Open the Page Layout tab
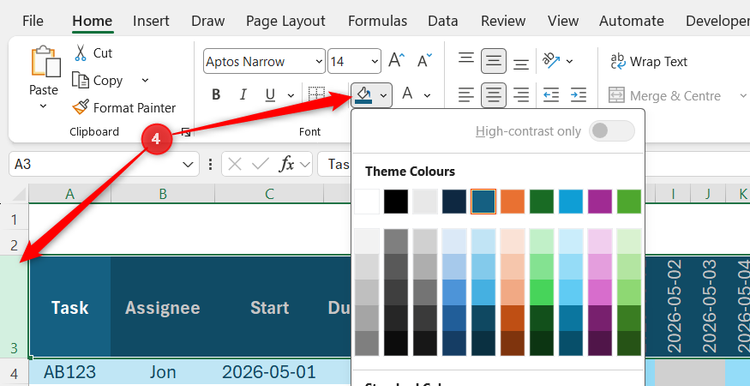 286,21
